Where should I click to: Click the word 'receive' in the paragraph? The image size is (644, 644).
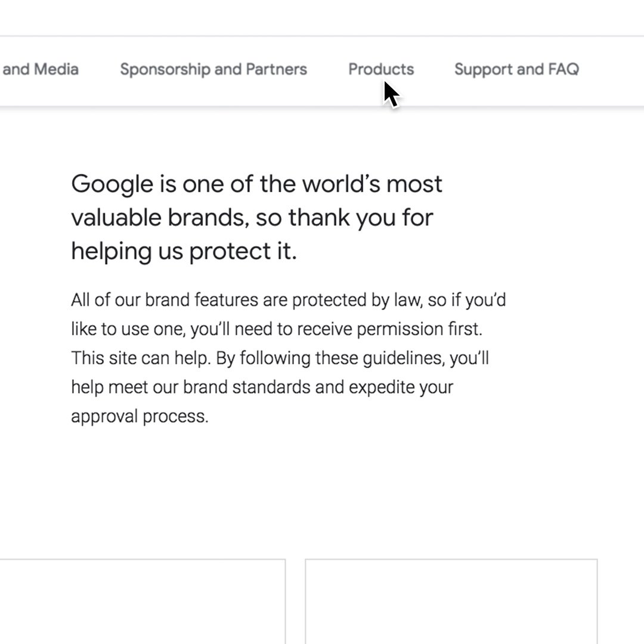(324, 329)
